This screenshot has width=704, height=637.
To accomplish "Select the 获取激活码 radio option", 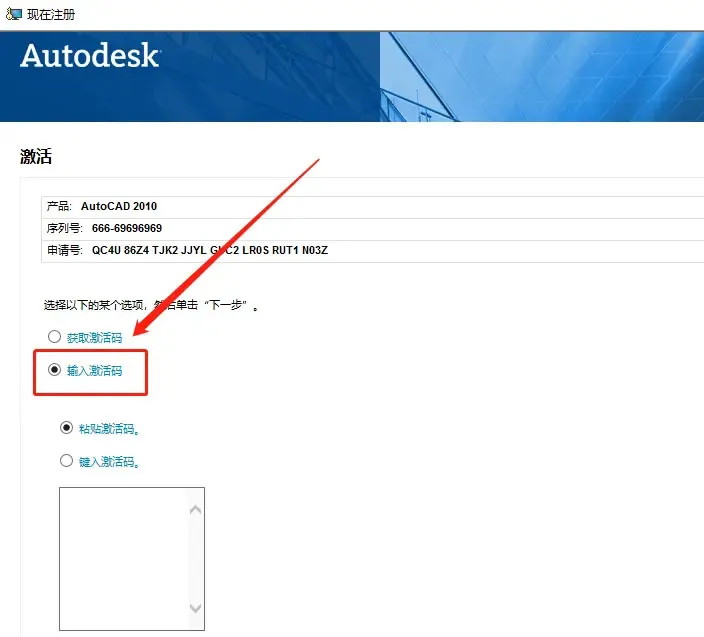I will pyautogui.click(x=54, y=337).
